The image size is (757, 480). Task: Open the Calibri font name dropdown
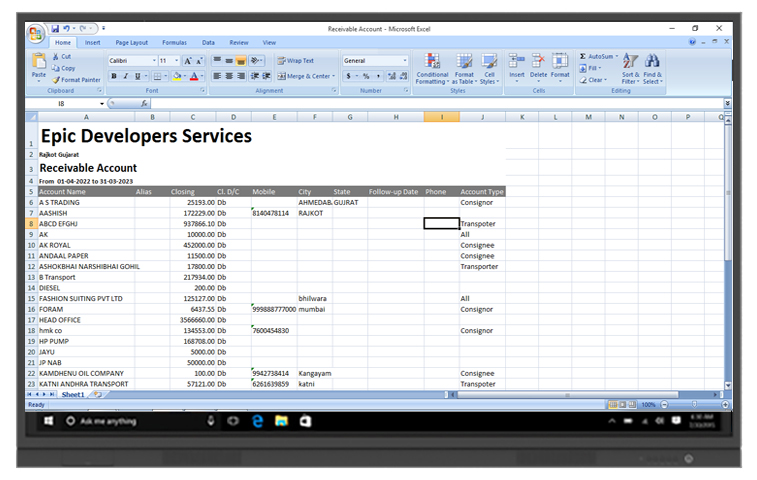[x=154, y=61]
